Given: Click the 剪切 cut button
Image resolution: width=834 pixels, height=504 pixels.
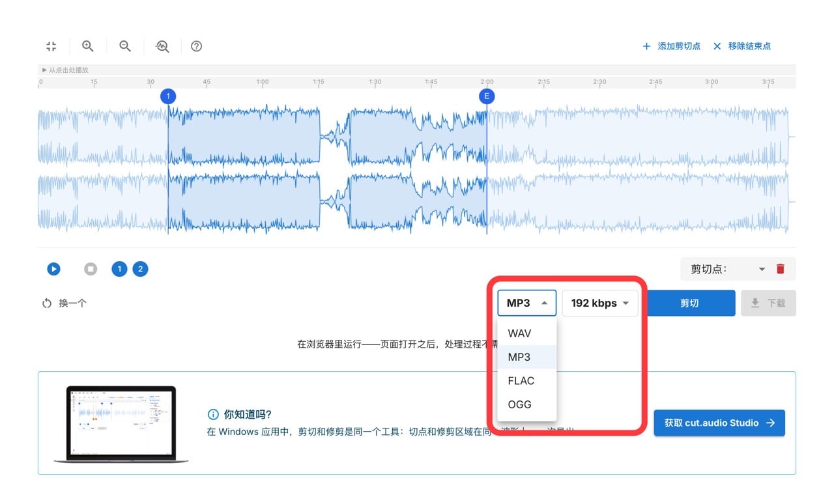Looking at the screenshot, I should pos(689,303).
